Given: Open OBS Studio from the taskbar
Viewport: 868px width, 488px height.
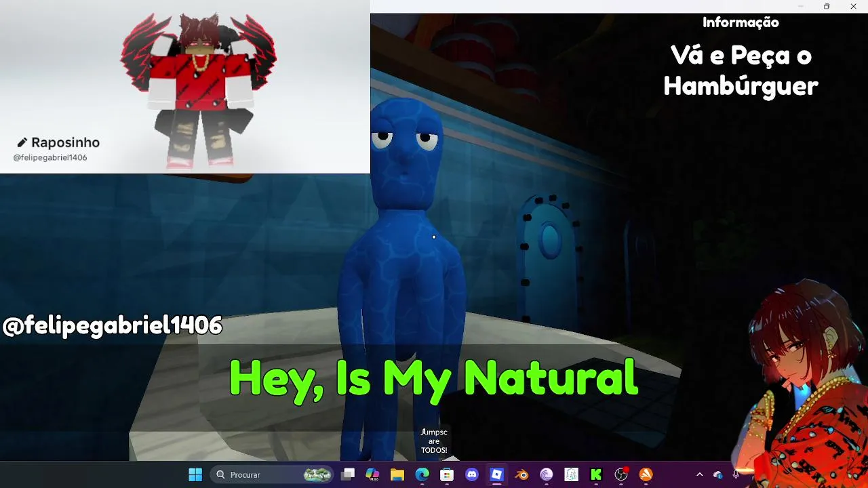Looking at the screenshot, I should point(621,474).
